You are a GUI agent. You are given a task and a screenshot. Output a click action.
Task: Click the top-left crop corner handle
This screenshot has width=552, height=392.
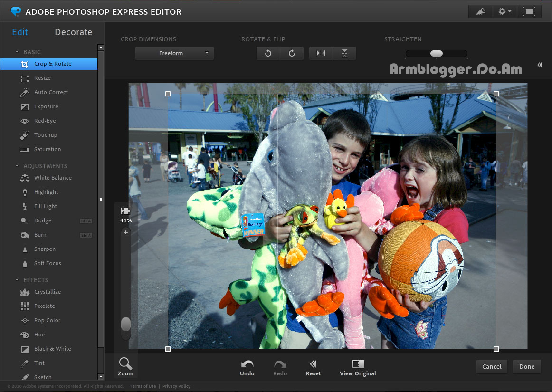coord(168,94)
